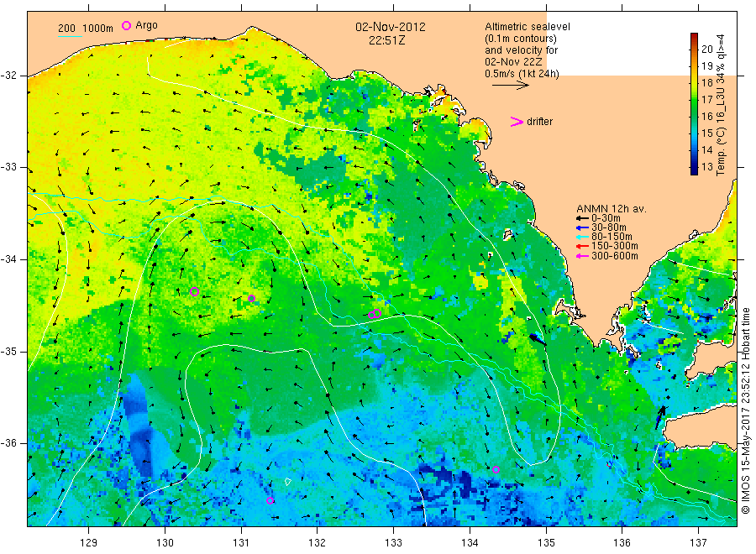This screenshot has width=756, height=554.
Task: Click the Argo float marker near 131.1E, 34.4S
Action: [x=251, y=299]
